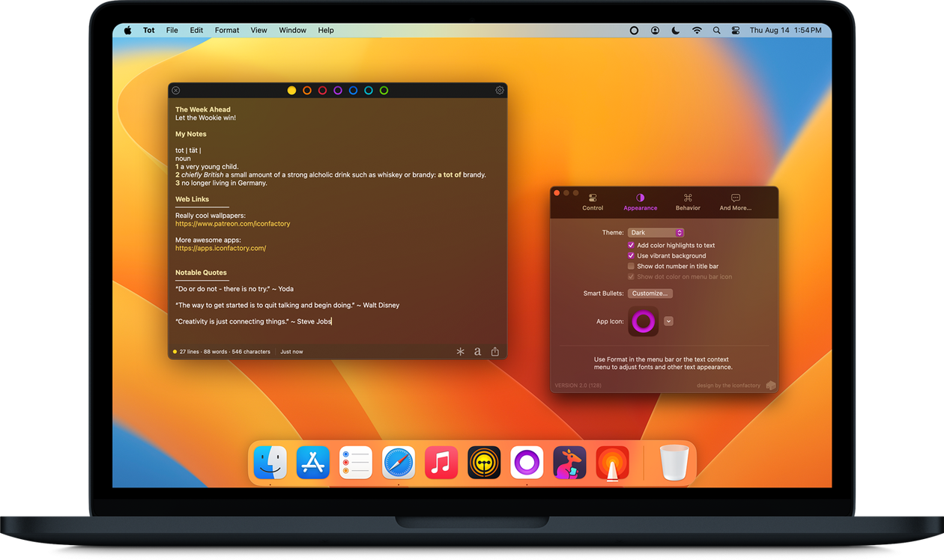This screenshot has height=560, width=944.
Task: Open the apps.iconfactory.com link
Action: pyautogui.click(x=220, y=248)
